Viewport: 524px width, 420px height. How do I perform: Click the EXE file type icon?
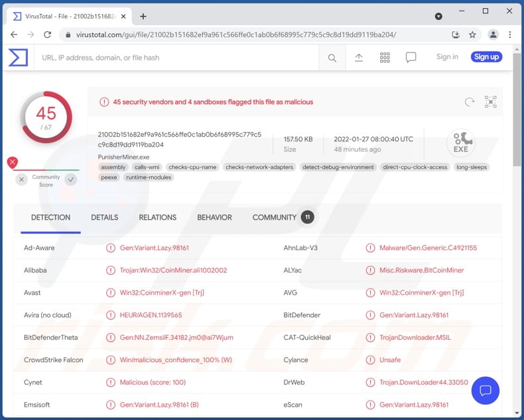pos(461,143)
